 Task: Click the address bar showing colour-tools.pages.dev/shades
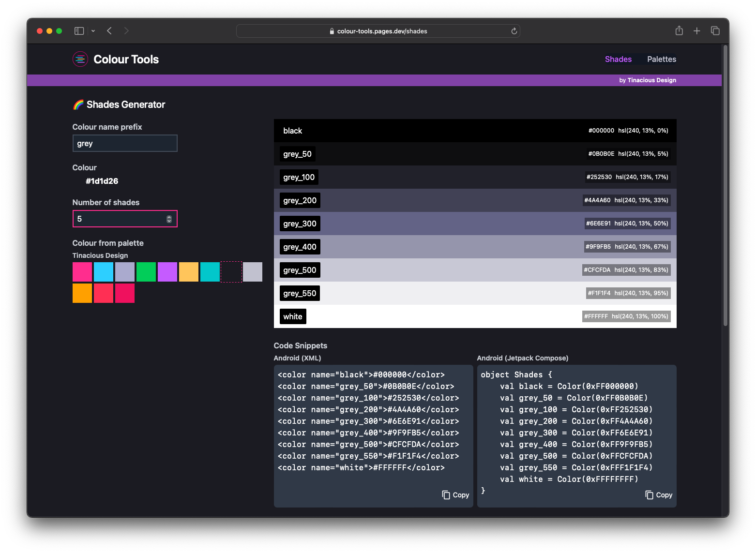[x=378, y=31]
